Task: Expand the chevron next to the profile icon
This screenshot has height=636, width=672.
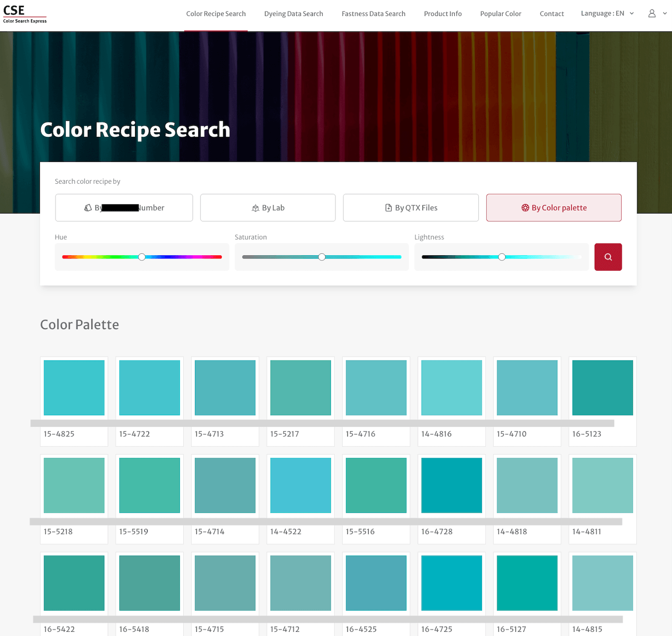Action: [666, 13]
